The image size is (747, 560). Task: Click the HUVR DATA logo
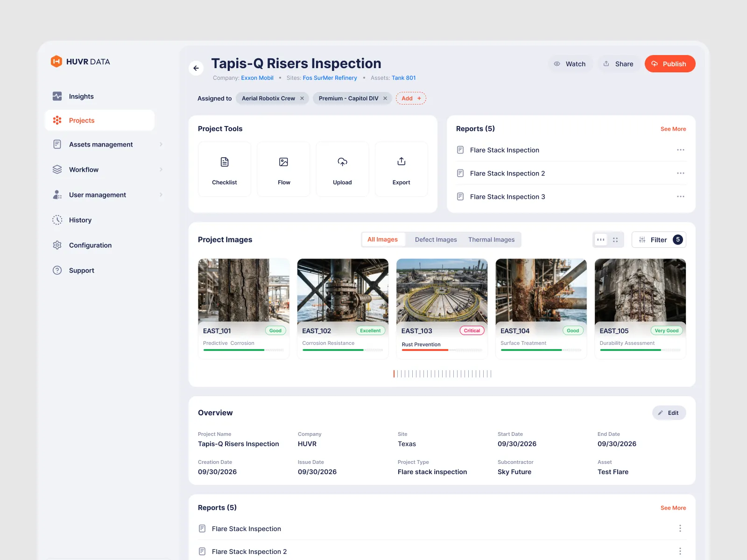point(80,62)
